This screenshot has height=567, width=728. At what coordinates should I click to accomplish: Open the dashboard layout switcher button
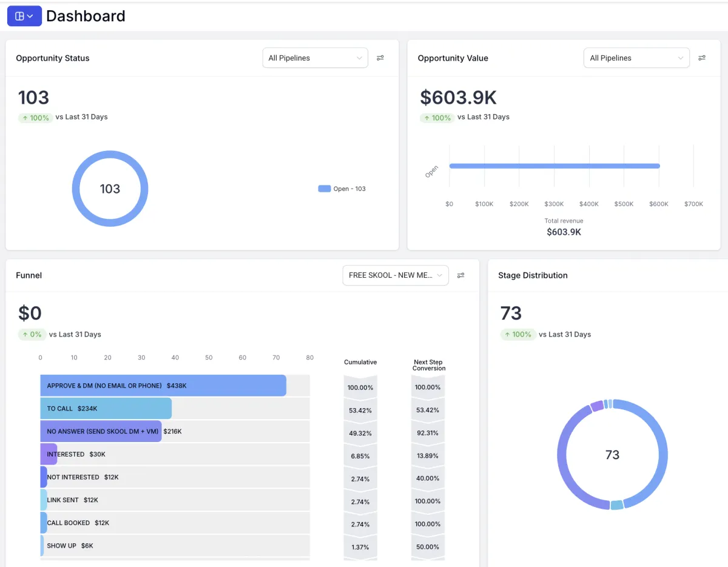point(24,16)
